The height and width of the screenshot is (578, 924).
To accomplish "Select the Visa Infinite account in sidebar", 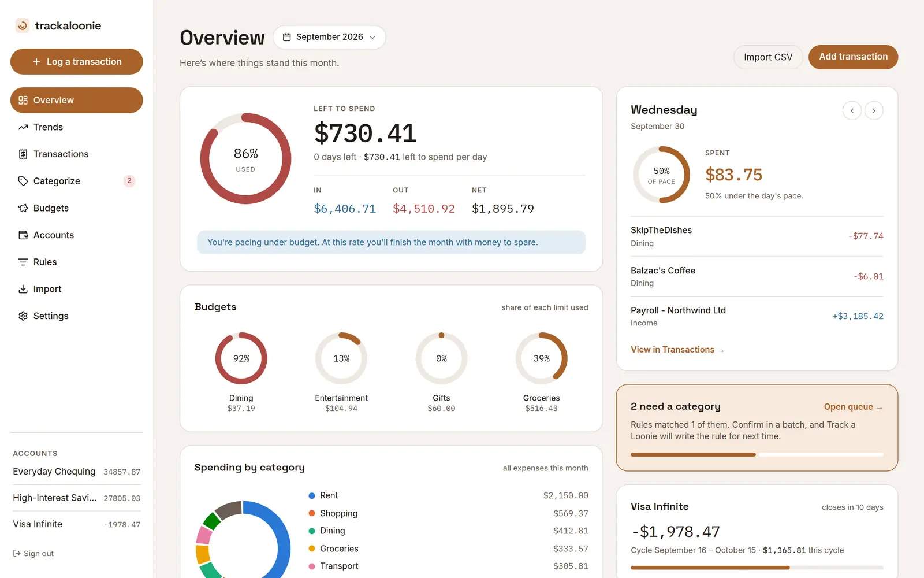I will (x=77, y=524).
